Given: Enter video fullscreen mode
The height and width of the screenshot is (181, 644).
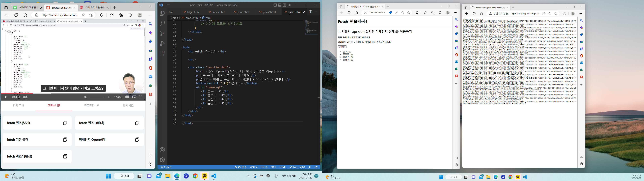Looking at the screenshot, I should coord(141,97).
